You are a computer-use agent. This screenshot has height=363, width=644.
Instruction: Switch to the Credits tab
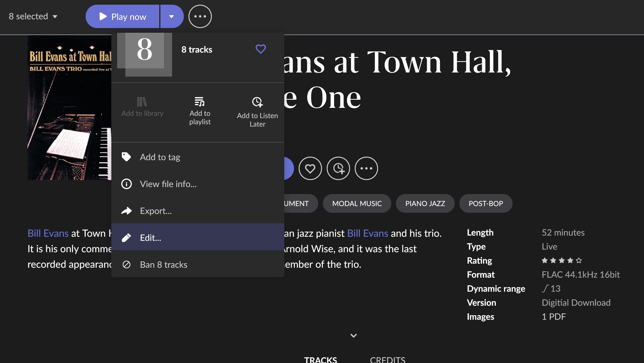click(387, 359)
